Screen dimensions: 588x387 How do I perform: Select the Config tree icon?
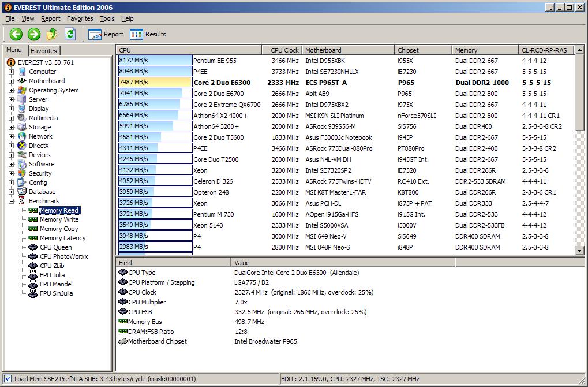22,183
